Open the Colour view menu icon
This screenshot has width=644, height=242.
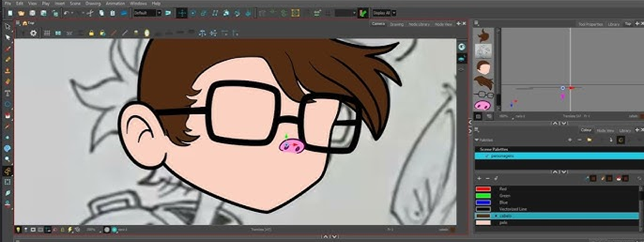point(476,131)
